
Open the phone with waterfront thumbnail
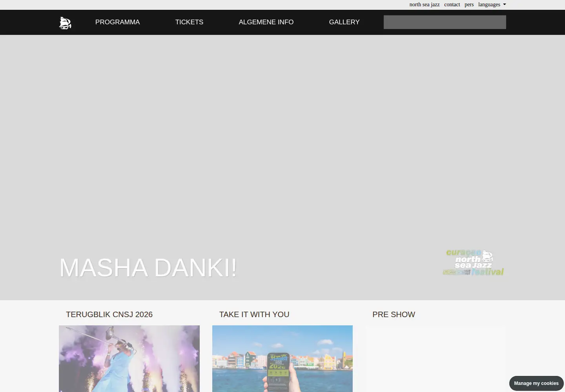tap(282, 359)
